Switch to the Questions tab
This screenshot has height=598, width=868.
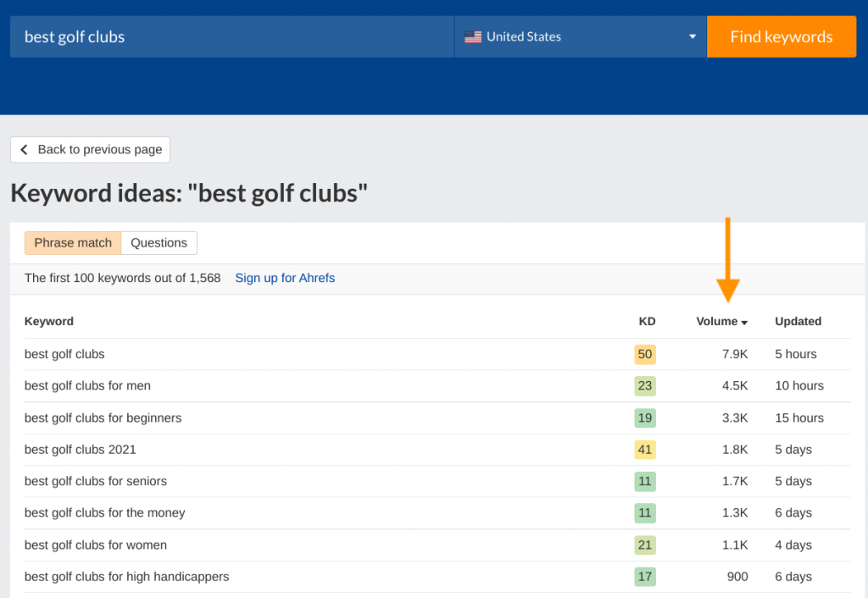159,243
